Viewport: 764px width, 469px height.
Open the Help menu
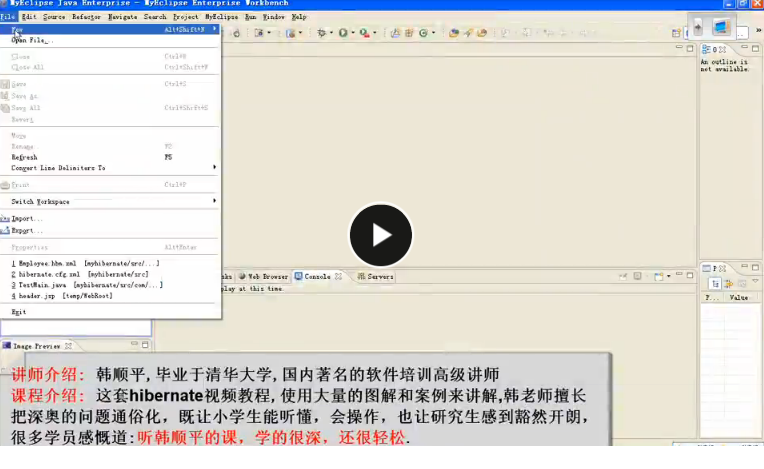(x=299, y=17)
